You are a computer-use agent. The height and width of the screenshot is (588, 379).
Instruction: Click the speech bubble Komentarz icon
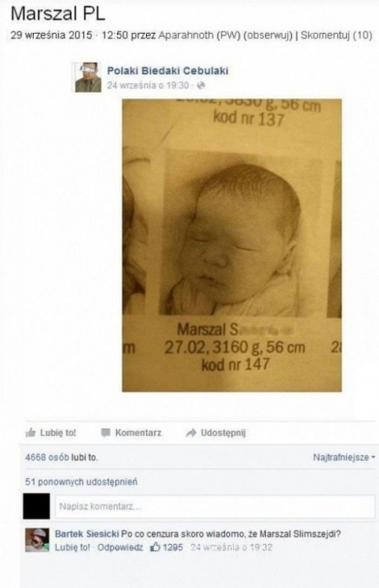(x=105, y=433)
